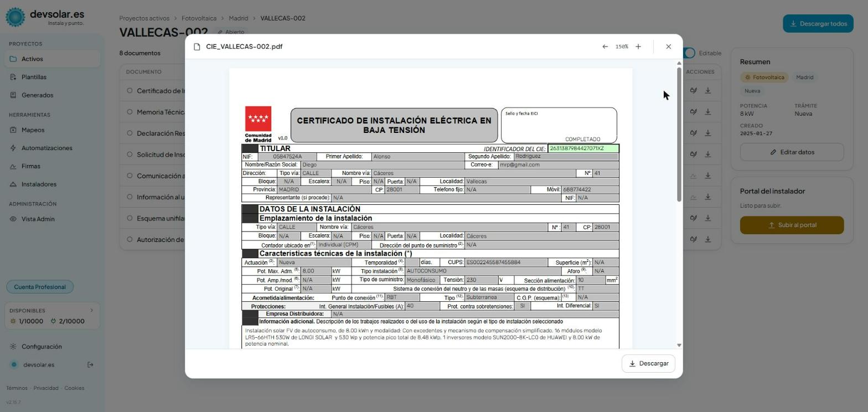The height and width of the screenshot is (412, 868).
Task: Go to Generados section
Action: [52, 95]
